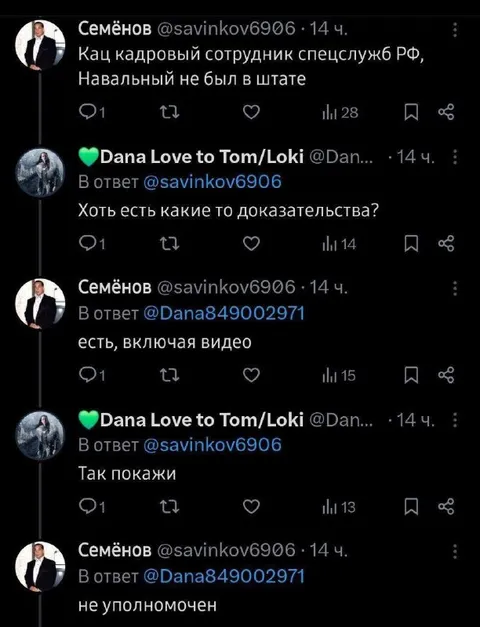Toggle retweet on 'Так покажи' post
The image size is (480, 627).
click(x=170, y=507)
